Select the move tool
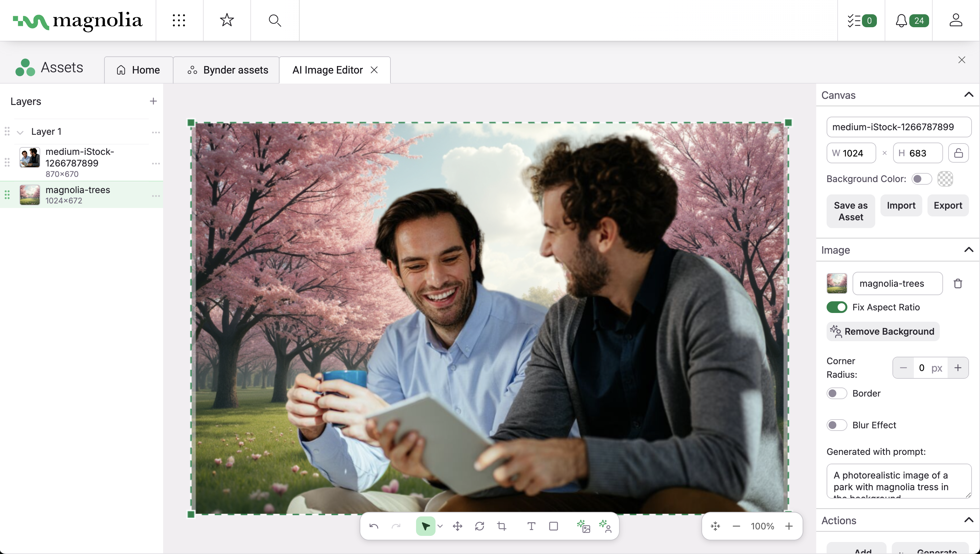Image resolution: width=980 pixels, height=554 pixels. click(x=457, y=526)
